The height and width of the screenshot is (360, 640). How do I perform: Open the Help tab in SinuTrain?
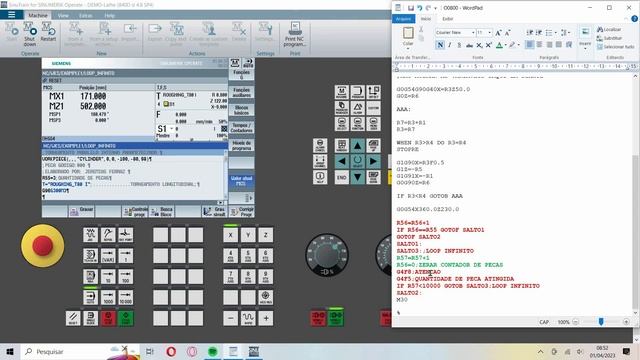point(109,15)
